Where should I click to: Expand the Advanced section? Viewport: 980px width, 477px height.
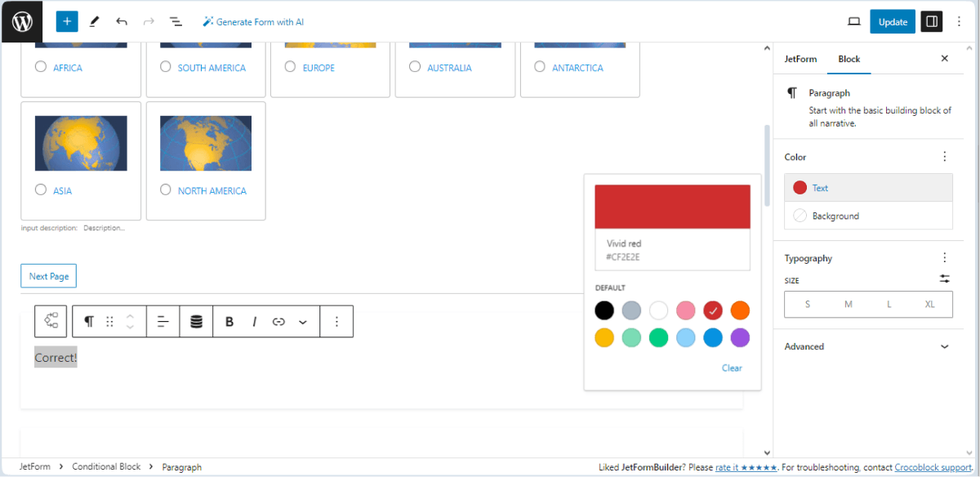click(869, 346)
